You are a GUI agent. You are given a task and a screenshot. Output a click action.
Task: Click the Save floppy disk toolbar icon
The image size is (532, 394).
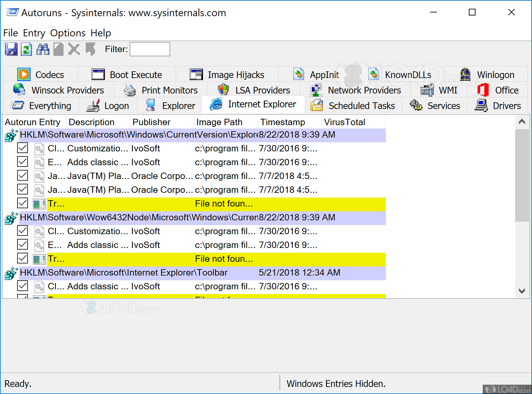11,49
